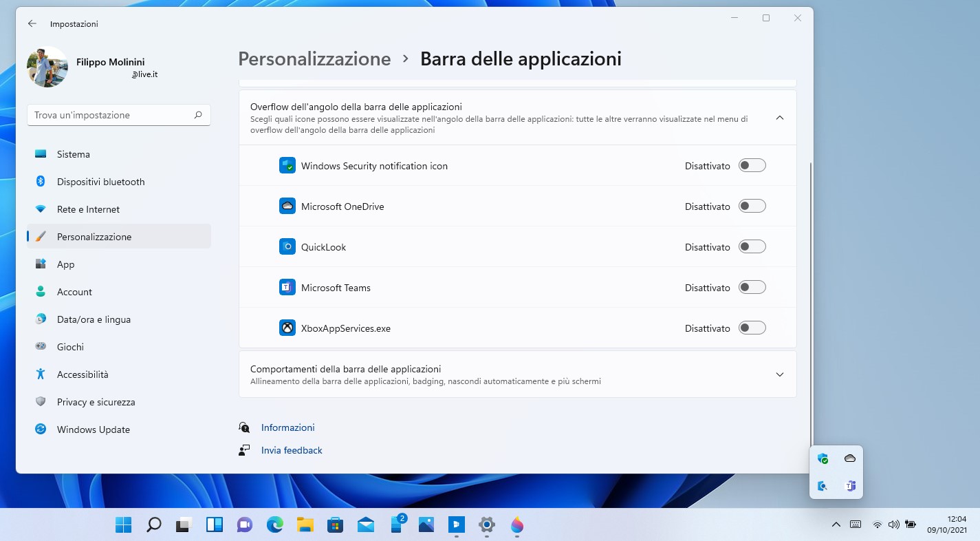
Task: Click the touch keyboard tray icon
Action: pos(856,524)
